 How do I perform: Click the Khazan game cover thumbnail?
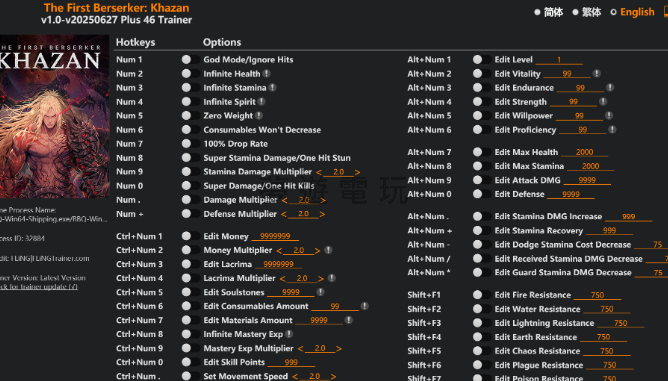tap(54, 116)
